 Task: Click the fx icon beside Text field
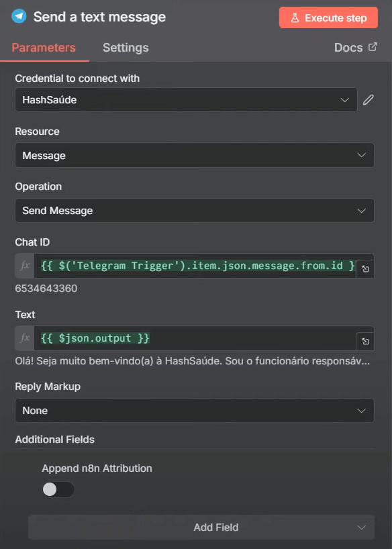point(25,338)
